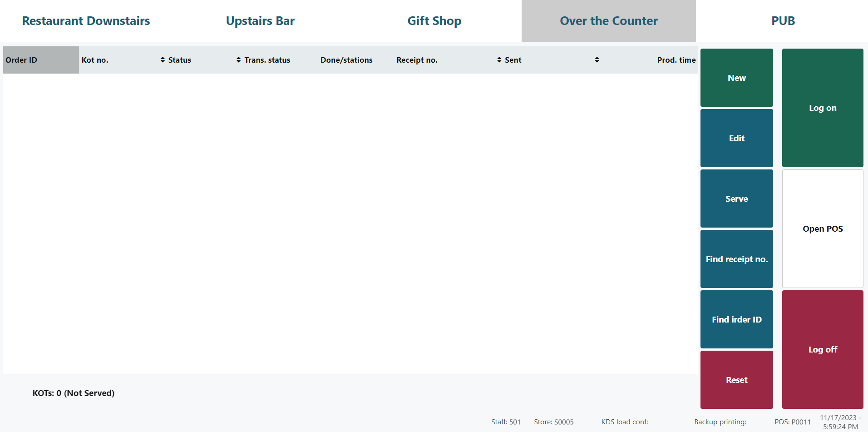
Task: Click the sort arrows left of Prod. time
Action: coord(597,60)
